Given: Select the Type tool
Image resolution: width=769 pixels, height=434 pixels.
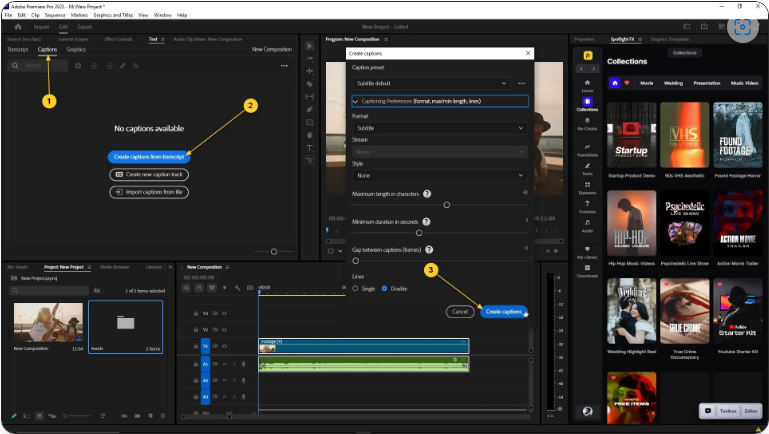Looking at the screenshot, I should click(x=309, y=148).
